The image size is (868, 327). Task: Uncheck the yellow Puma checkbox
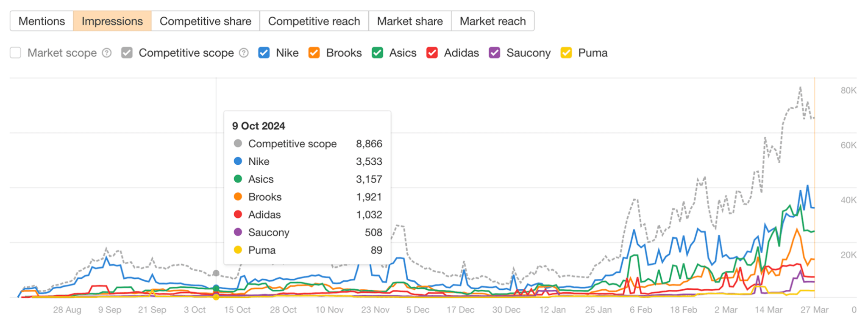[566, 53]
